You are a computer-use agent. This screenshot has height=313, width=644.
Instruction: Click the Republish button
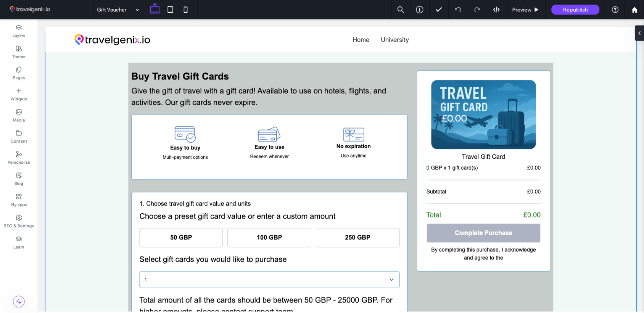(x=575, y=10)
